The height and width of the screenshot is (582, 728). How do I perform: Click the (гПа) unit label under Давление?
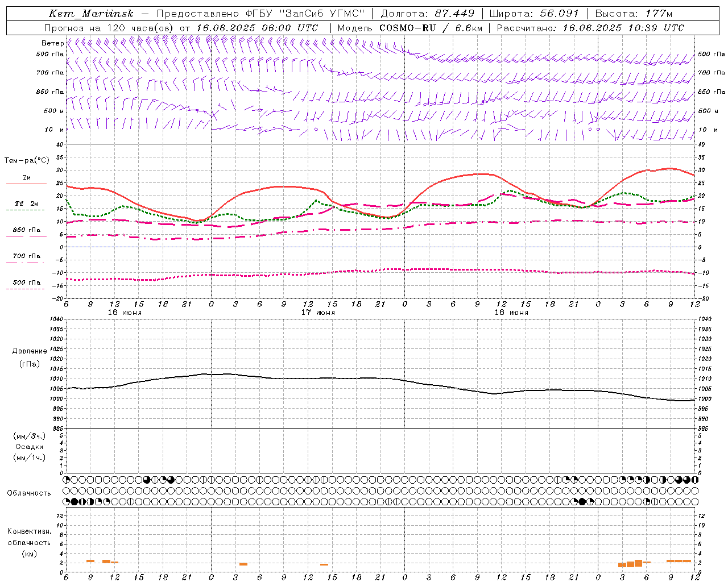[x=30, y=364]
